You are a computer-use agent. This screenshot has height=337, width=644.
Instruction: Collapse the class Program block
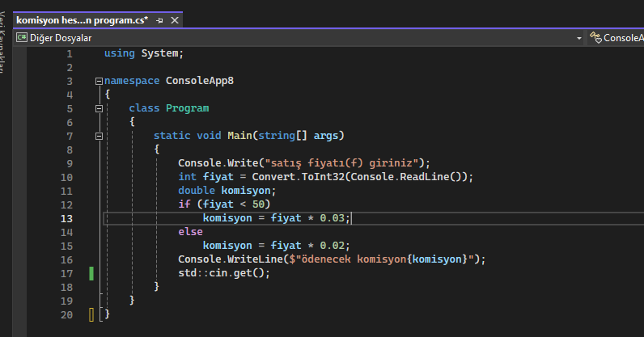(x=99, y=108)
